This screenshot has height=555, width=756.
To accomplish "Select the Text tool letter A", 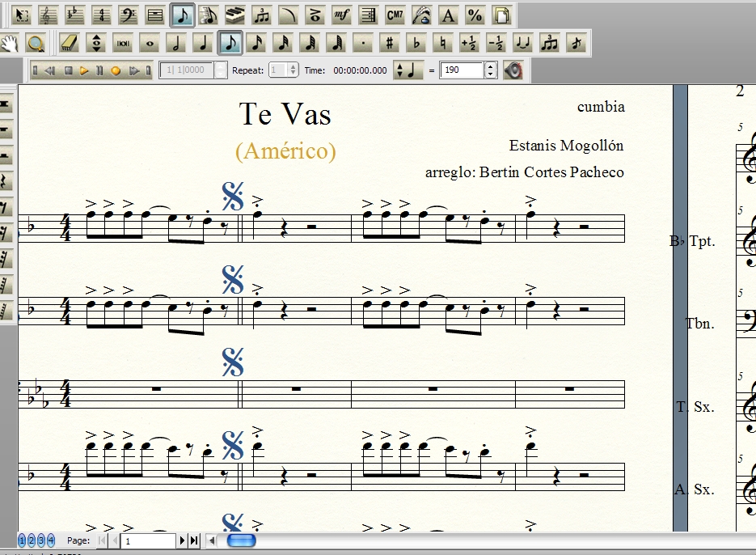I will coord(449,15).
